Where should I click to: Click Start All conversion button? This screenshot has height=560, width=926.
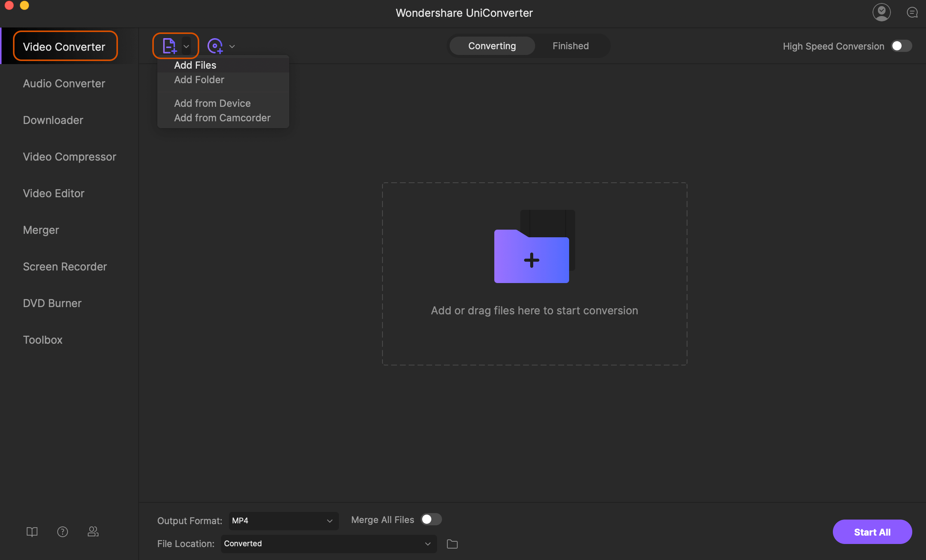[x=872, y=531]
